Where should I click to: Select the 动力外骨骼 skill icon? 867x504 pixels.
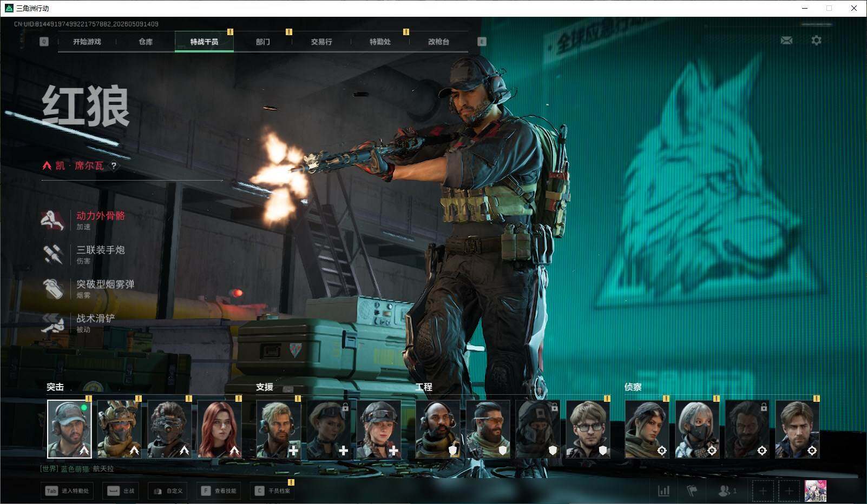(53, 220)
